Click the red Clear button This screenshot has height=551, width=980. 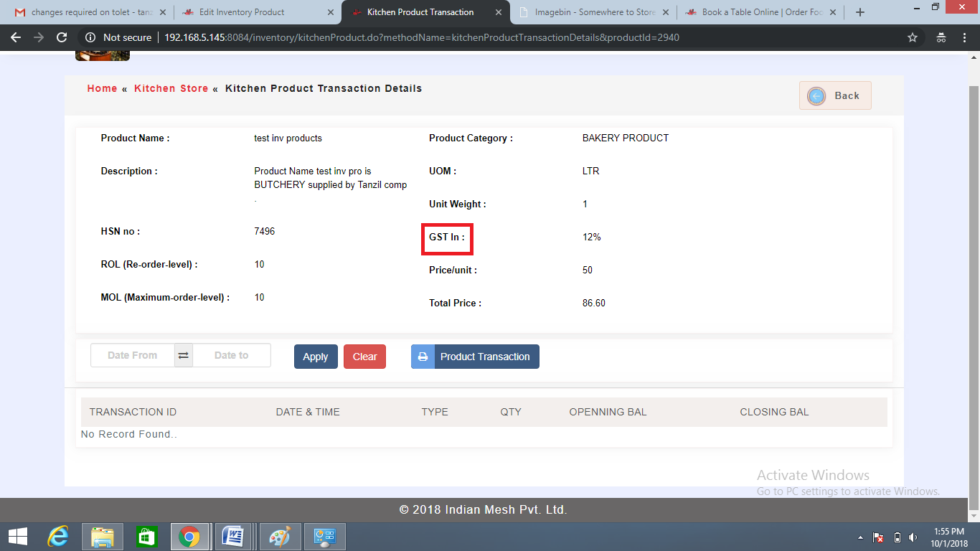364,357
